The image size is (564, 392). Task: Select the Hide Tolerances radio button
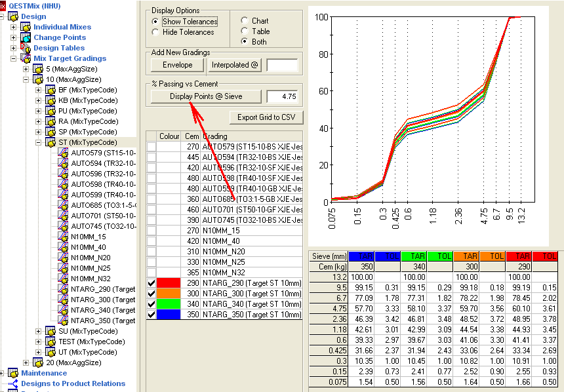click(x=155, y=31)
